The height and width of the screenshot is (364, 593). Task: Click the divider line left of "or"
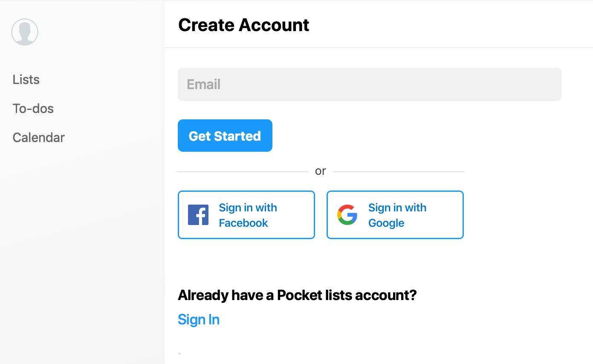(x=243, y=172)
